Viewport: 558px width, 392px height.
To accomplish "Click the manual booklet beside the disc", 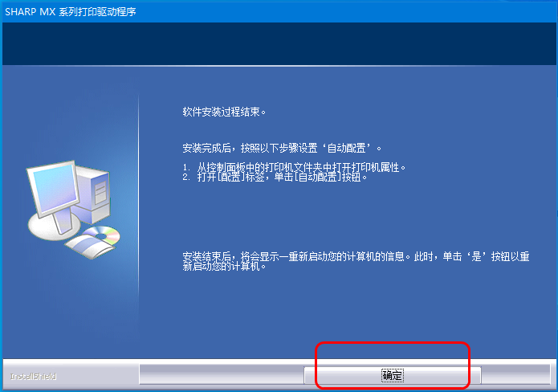I will coord(88,247).
